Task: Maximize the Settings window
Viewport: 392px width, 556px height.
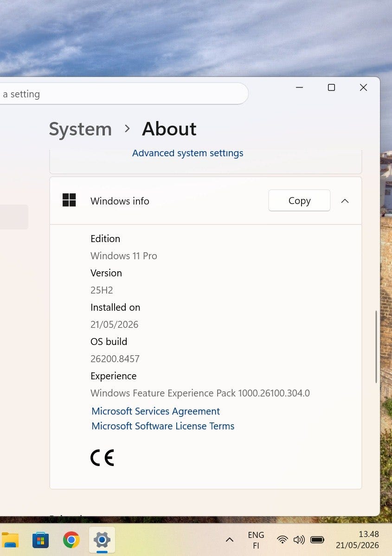Action: tap(331, 87)
